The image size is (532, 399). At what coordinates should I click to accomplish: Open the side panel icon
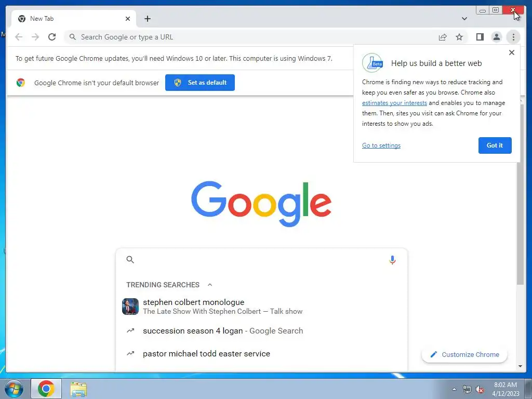[480, 37]
